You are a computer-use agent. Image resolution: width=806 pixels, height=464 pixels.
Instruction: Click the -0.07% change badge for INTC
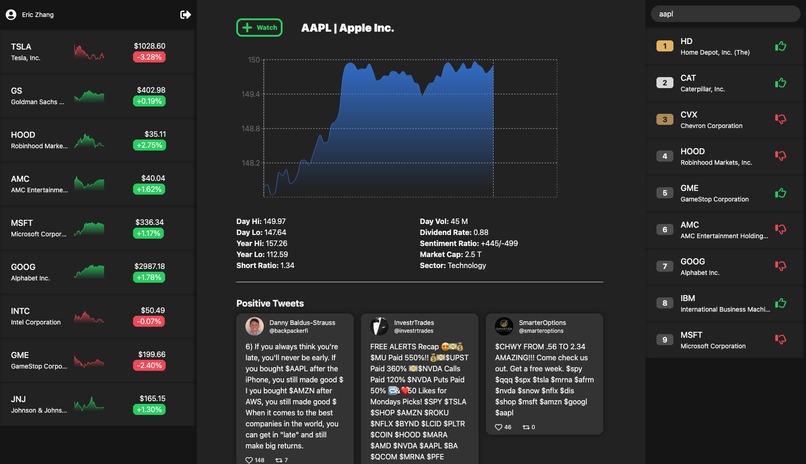tap(149, 322)
